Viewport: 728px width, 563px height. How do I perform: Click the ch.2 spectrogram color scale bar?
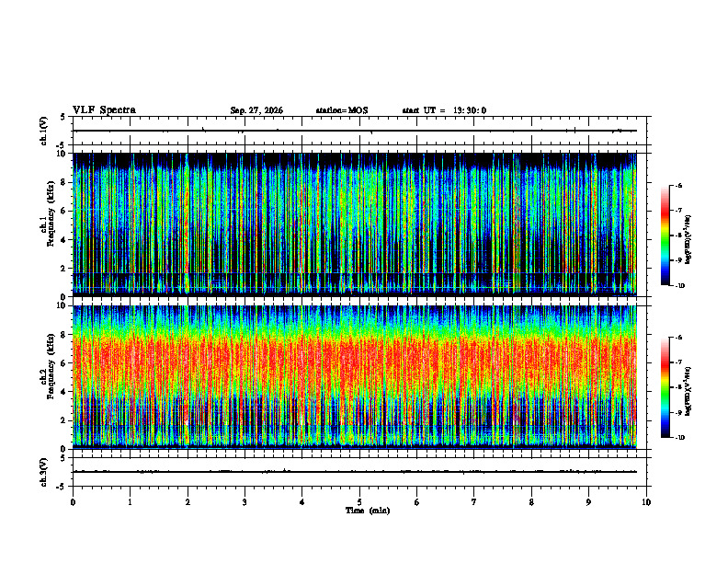[x=665, y=387]
